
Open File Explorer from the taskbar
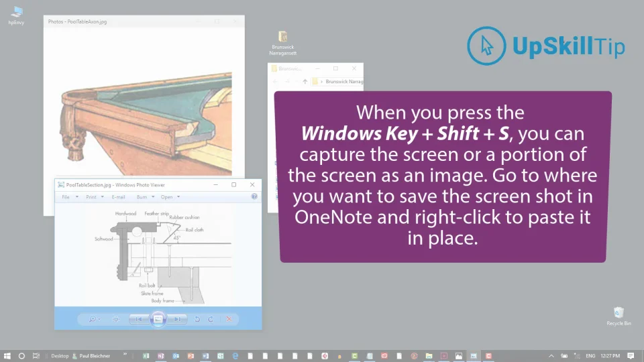click(x=429, y=356)
